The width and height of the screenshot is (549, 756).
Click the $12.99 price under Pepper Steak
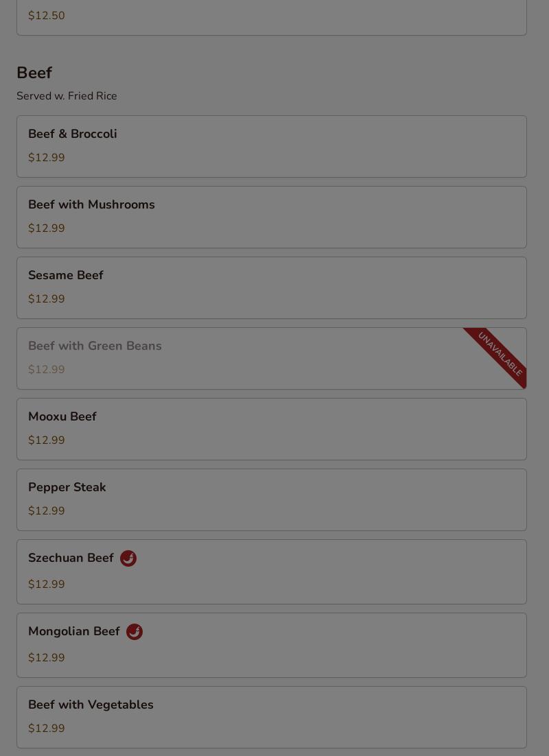[x=47, y=511]
